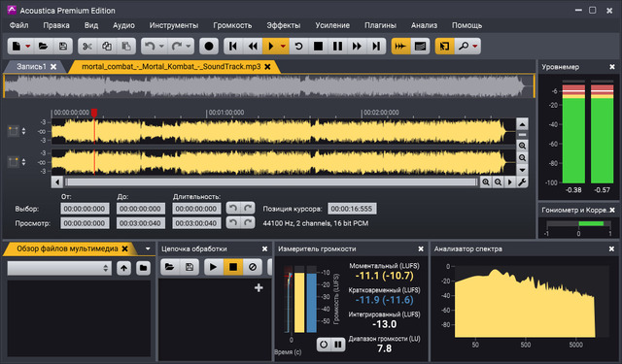Screen dimensions: 622x364
Task: Open waveform settings with the wrench icon
Action: pos(522,182)
